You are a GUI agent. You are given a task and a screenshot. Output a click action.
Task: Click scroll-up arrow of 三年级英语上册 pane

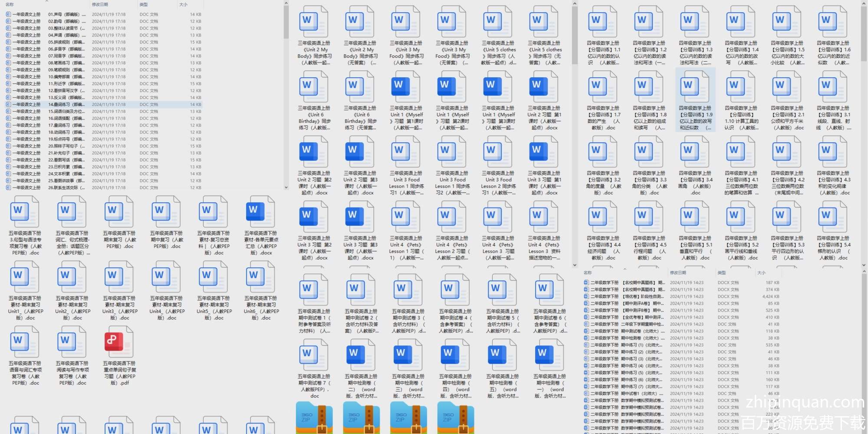[575, 4]
